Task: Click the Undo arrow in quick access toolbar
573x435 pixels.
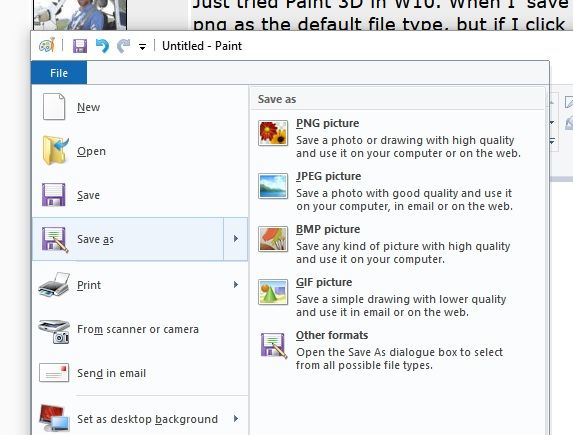Action: (102, 46)
